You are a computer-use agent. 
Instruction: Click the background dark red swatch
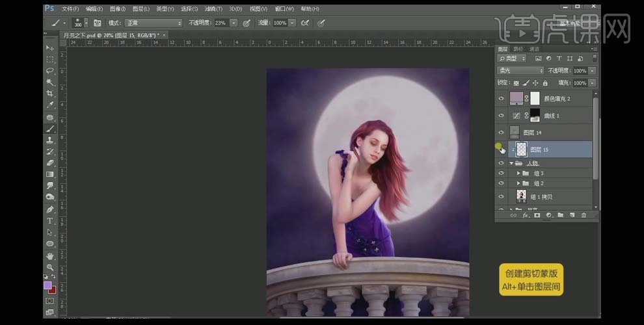[x=53, y=291]
